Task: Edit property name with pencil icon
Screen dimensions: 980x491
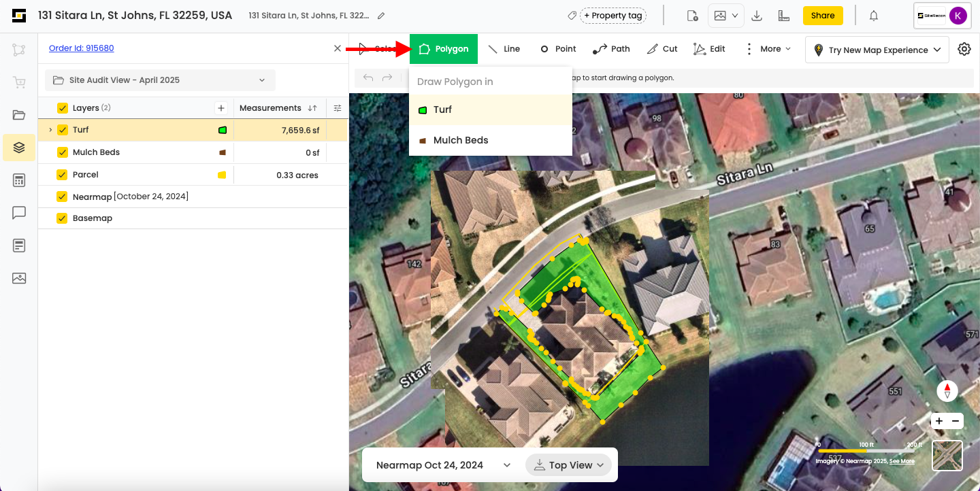Action: pos(381,16)
